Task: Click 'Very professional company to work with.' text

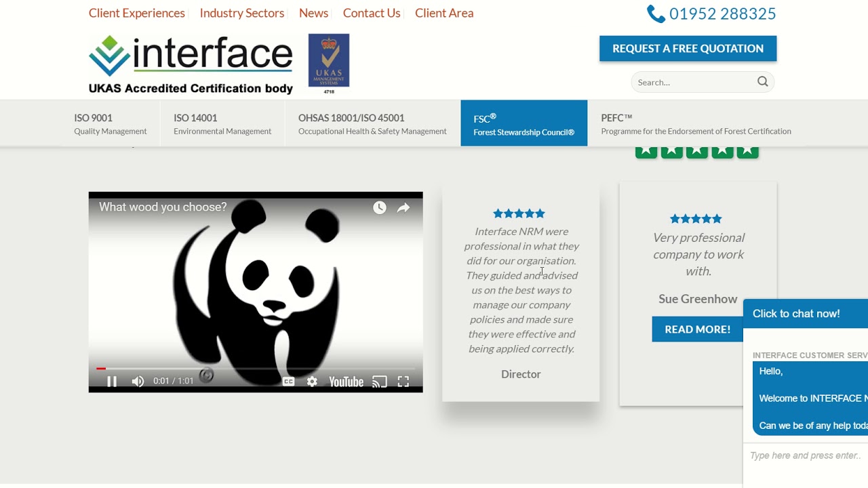Action: [698, 254]
